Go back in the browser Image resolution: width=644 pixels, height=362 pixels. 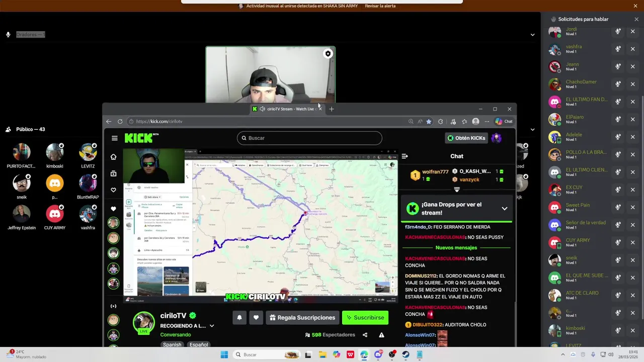point(109,121)
